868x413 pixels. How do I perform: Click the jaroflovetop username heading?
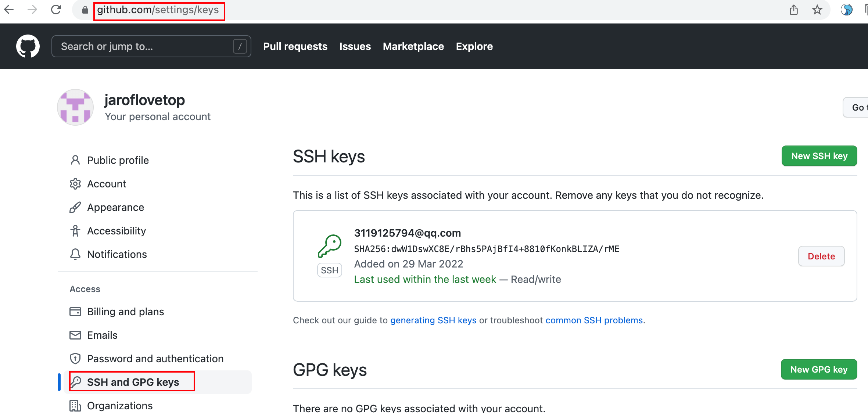click(x=144, y=100)
